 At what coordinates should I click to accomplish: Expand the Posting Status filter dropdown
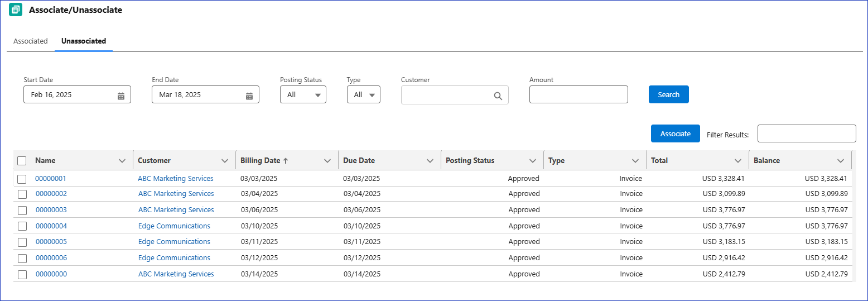(x=303, y=95)
